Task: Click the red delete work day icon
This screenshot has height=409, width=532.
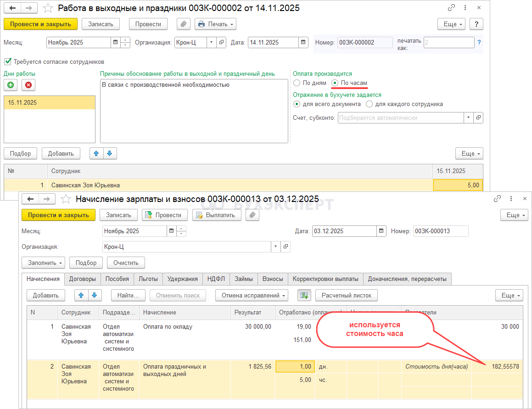Action: (x=28, y=84)
